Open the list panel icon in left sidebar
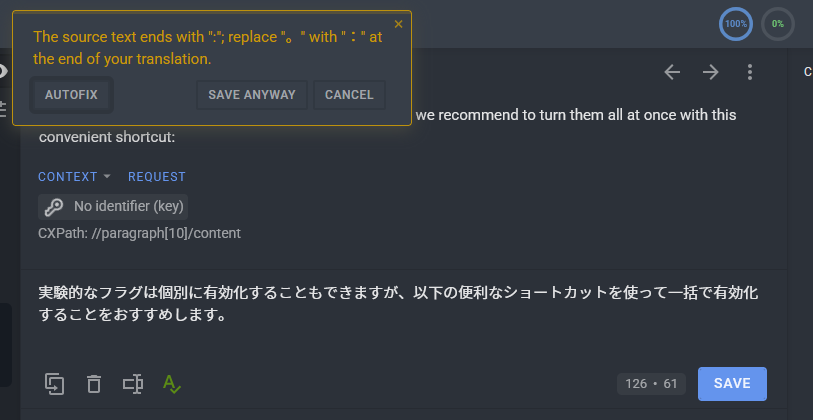Viewport: 813px width, 420px height. click(3, 109)
